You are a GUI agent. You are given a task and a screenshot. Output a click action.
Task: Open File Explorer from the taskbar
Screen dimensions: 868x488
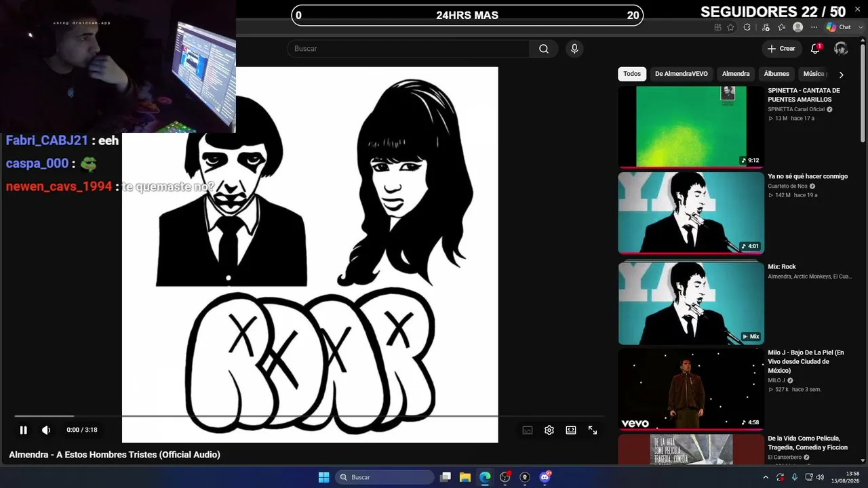(x=465, y=477)
